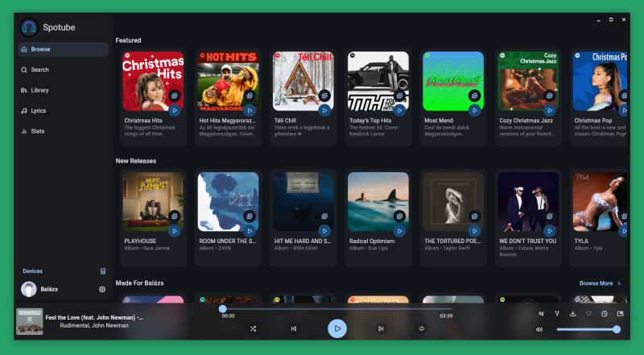Open the Devices speaker icon
This screenshot has height=355, width=644.
click(103, 271)
